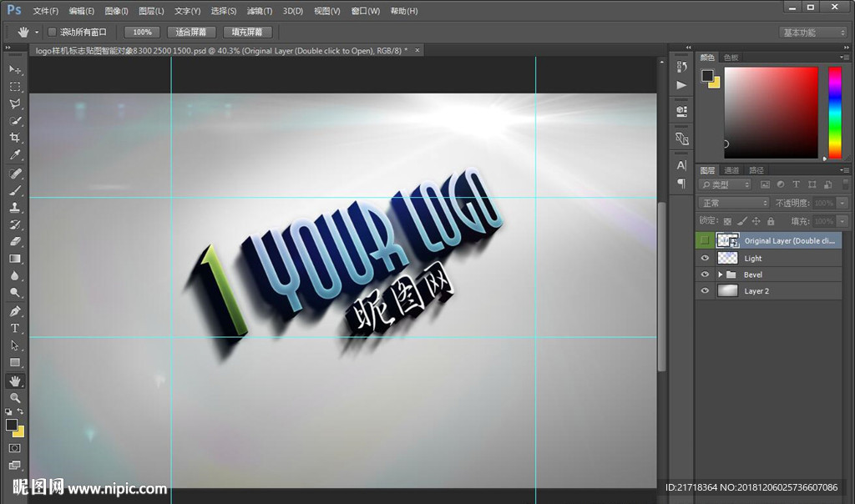Toggle visibility of Original Layer
Image resolution: width=855 pixels, height=504 pixels.
tap(705, 240)
